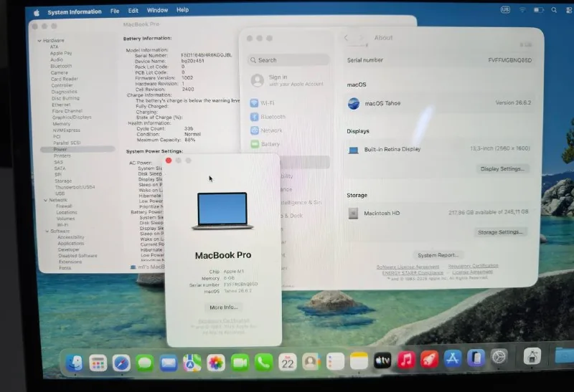Click the Display Settings... button

502,169
